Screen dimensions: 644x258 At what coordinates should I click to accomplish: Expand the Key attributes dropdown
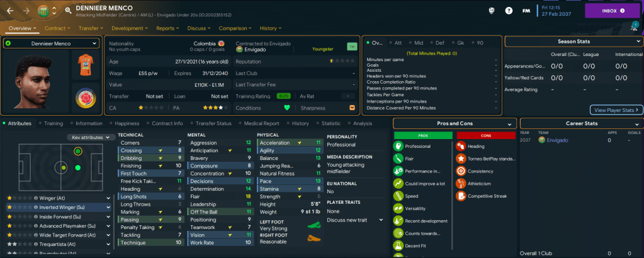pos(91,137)
